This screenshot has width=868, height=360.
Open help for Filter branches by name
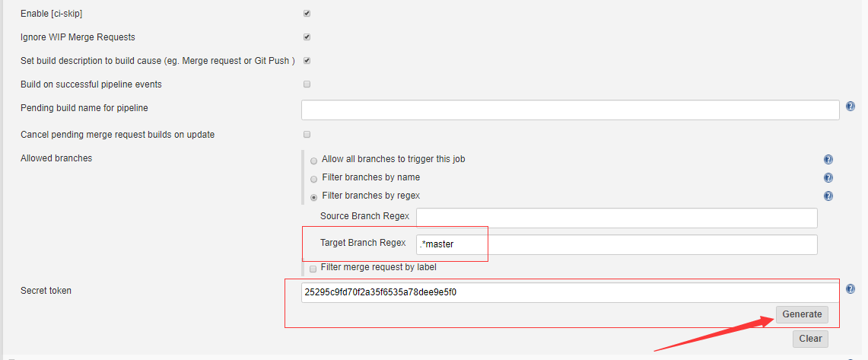tap(828, 178)
